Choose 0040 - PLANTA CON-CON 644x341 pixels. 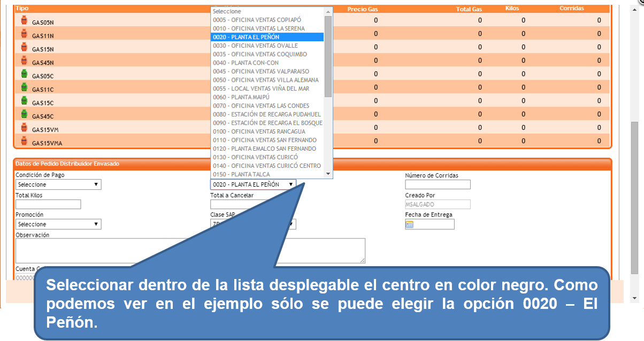click(x=267, y=63)
